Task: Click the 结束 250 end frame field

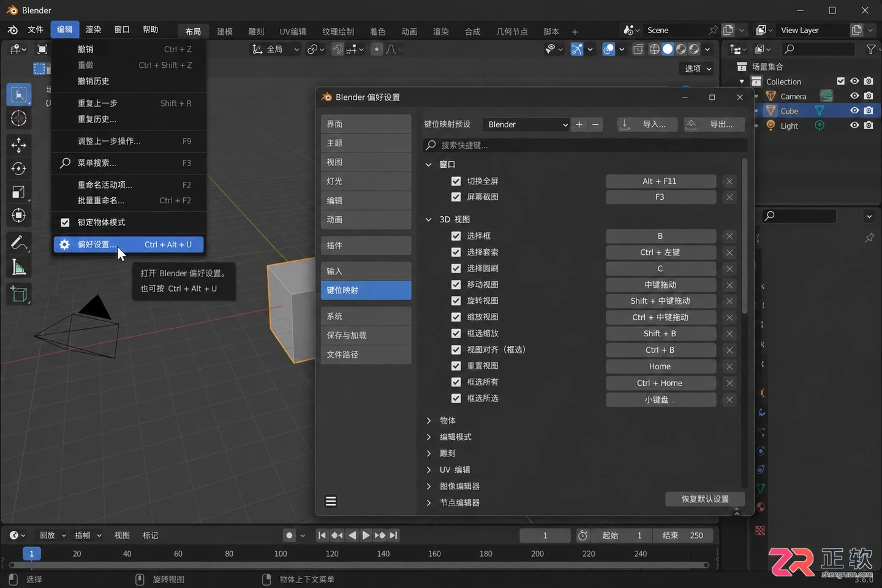Action: tap(682, 535)
